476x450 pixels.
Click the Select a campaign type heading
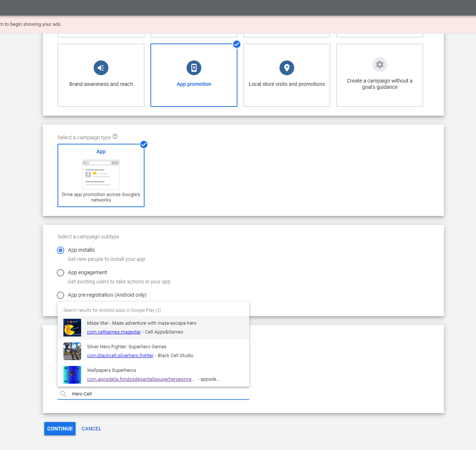click(84, 137)
